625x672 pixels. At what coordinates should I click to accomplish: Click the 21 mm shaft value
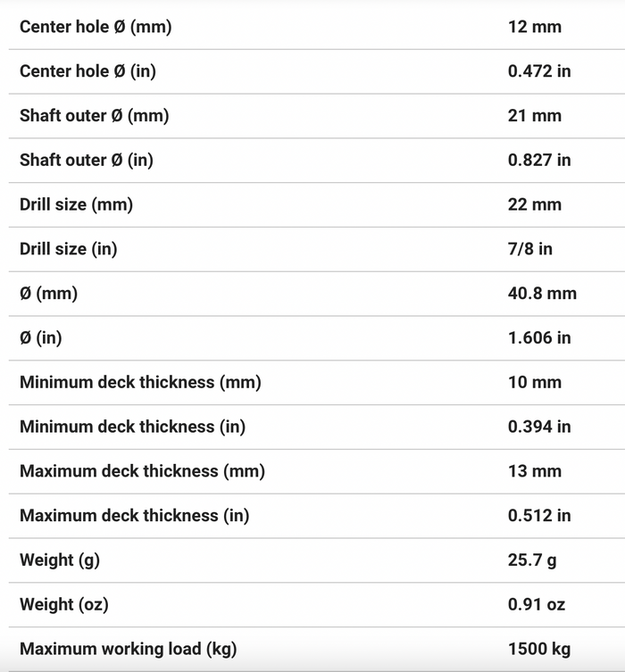[535, 116]
